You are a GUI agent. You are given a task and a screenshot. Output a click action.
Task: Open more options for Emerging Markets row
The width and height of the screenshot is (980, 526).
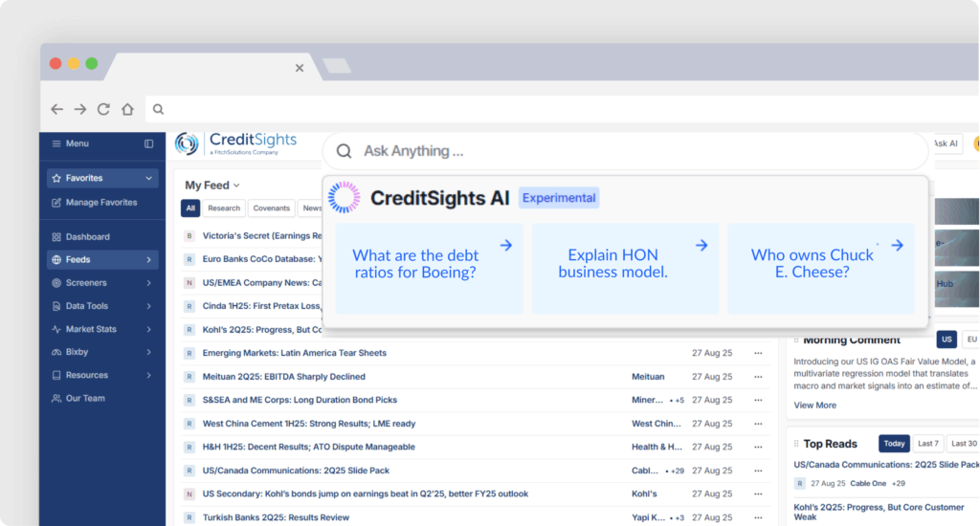coord(758,354)
